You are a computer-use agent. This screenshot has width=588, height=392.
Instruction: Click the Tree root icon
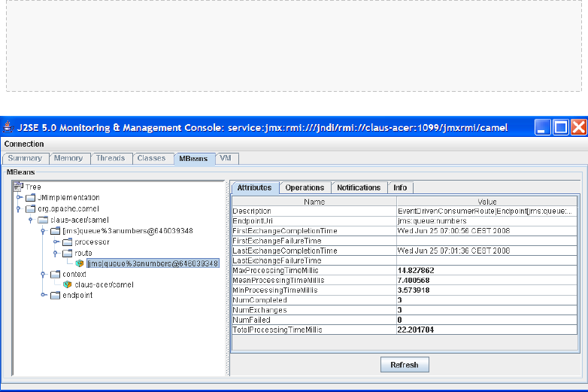(18, 187)
